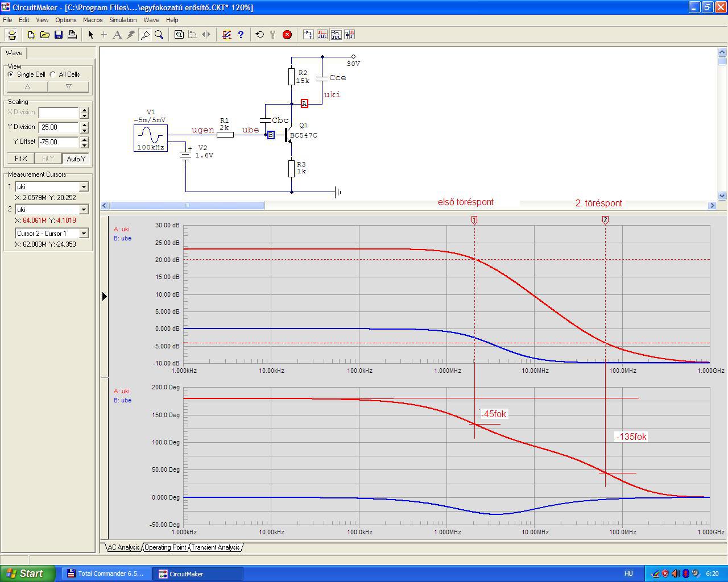Open the Edit menu
Image resolution: width=728 pixels, height=582 pixels.
point(24,20)
